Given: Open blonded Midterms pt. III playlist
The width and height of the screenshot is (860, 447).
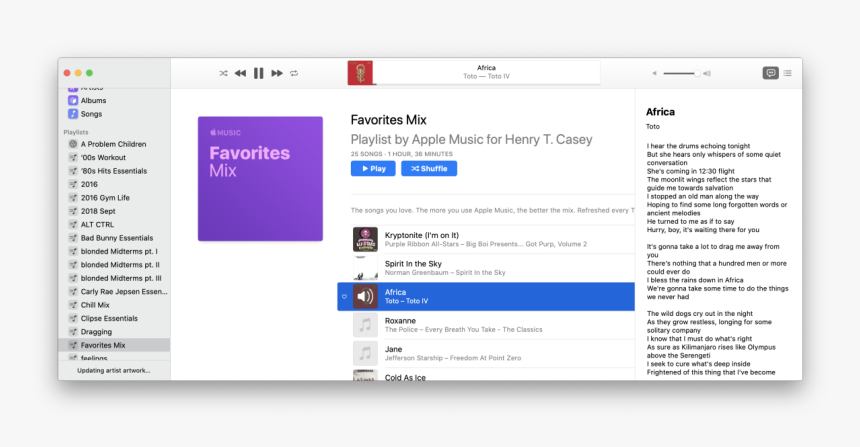Looking at the screenshot, I should pos(115,278).
